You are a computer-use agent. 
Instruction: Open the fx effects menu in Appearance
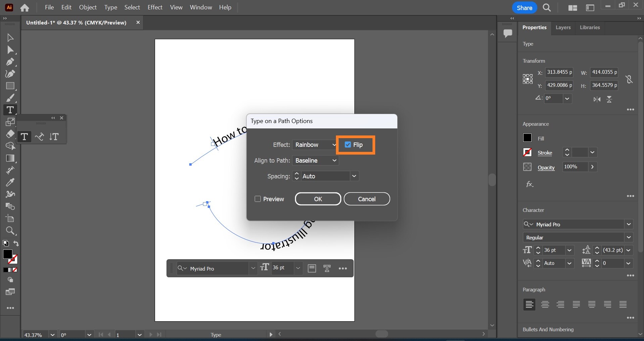[x=529, y=184]
